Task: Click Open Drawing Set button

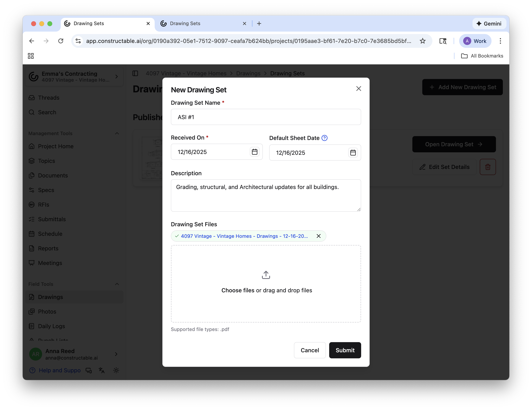Action: [x=454, y=144]
